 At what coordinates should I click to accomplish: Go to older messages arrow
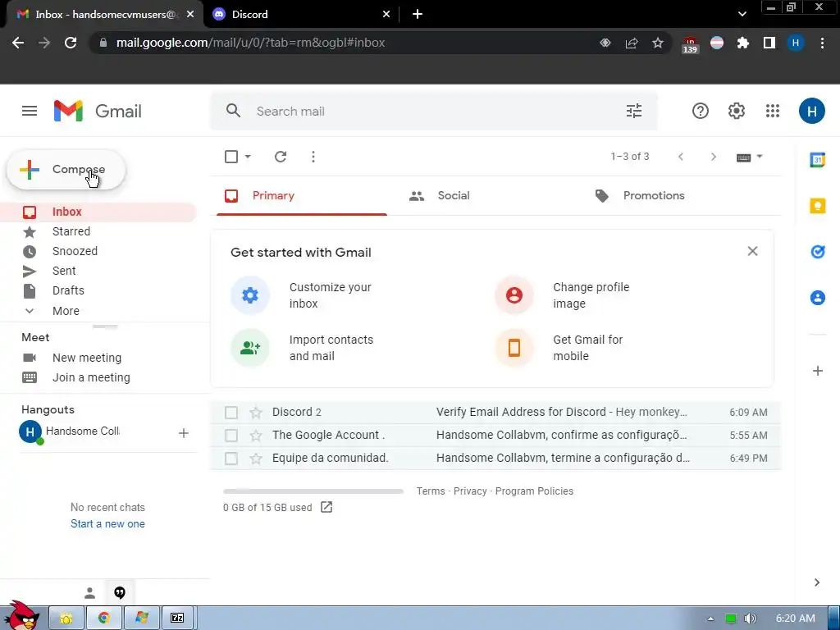pos(713,157)
